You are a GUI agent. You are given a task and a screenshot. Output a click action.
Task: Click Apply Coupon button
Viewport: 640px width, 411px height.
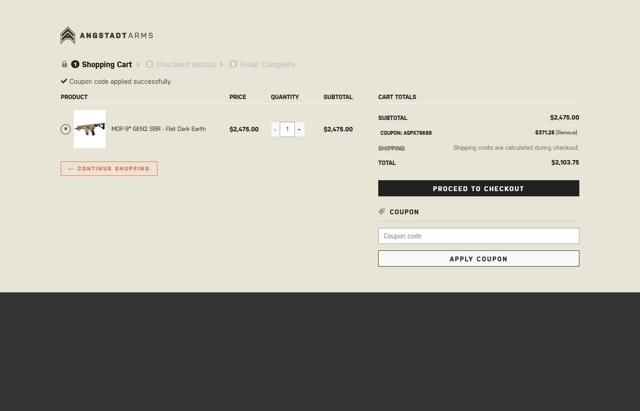pos(478,259)
